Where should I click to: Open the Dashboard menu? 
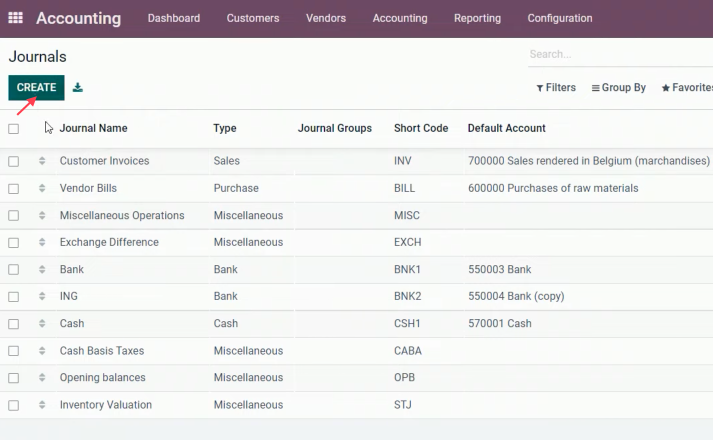pyautogui.click(x=174, y=18)
